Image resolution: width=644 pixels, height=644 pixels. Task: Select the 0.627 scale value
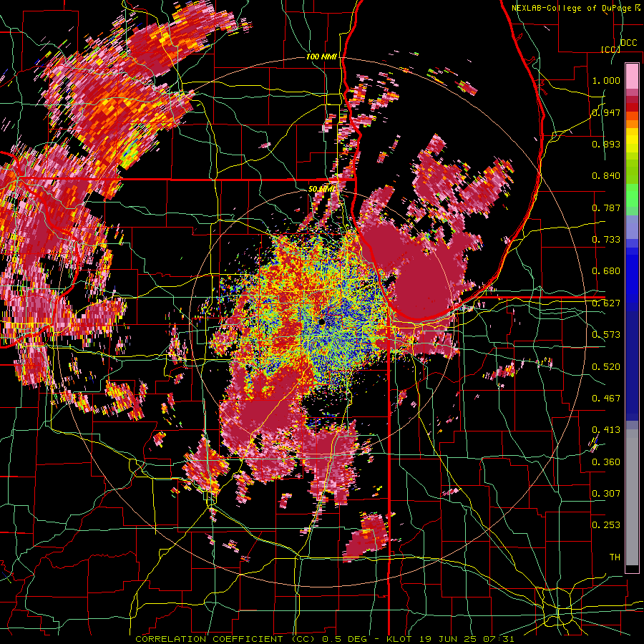click(x=606, y=303)
